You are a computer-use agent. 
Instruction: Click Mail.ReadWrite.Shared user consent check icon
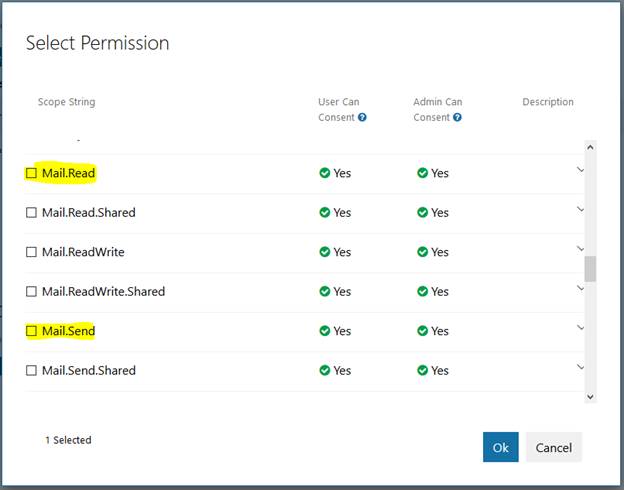tap(325, 291)
